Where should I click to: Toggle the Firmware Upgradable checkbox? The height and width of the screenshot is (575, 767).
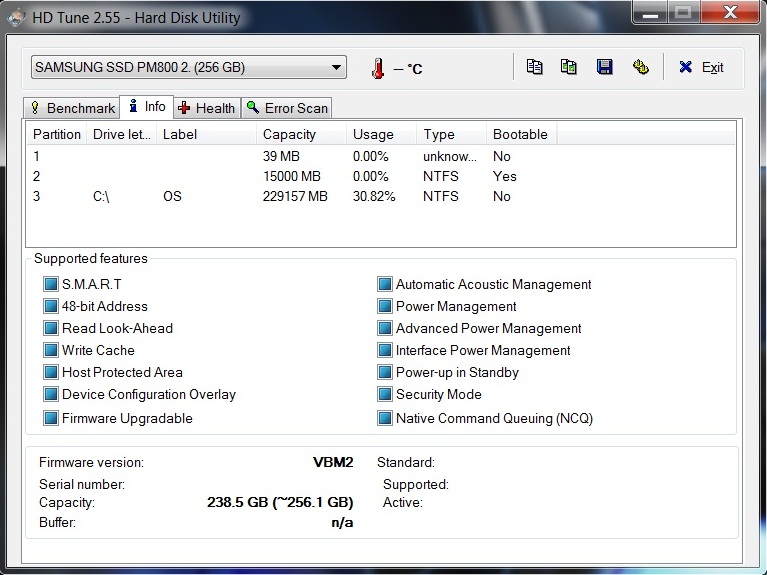click(51, 418)
